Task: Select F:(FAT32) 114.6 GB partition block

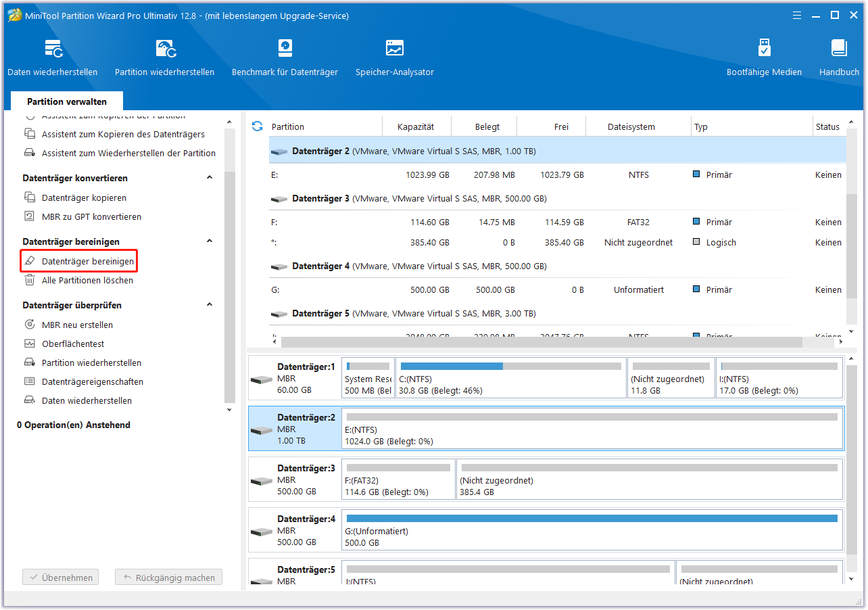Action: pyautogui.click(x=398, y=479)
